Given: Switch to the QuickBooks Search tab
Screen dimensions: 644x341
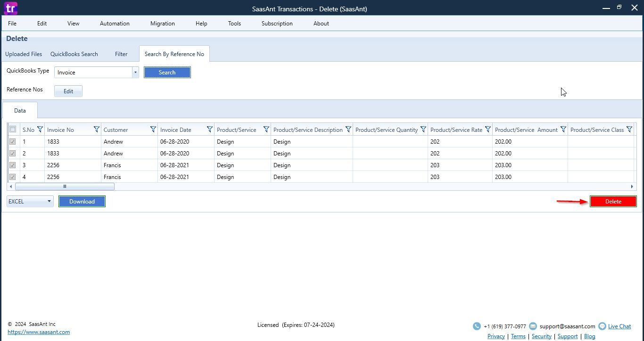Looking at the screenshot, I should coord(74,54).
